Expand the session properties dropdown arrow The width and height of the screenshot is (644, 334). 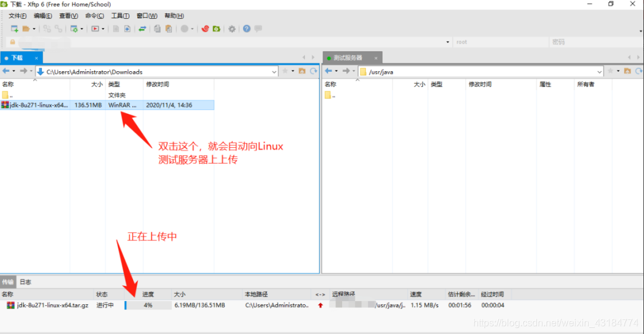coord(82,29)
